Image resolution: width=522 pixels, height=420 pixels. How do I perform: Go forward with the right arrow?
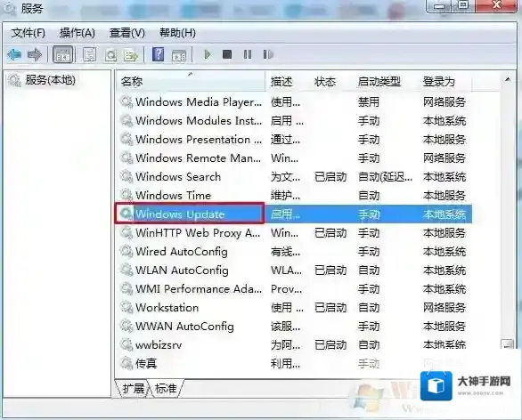pos(35,54)
